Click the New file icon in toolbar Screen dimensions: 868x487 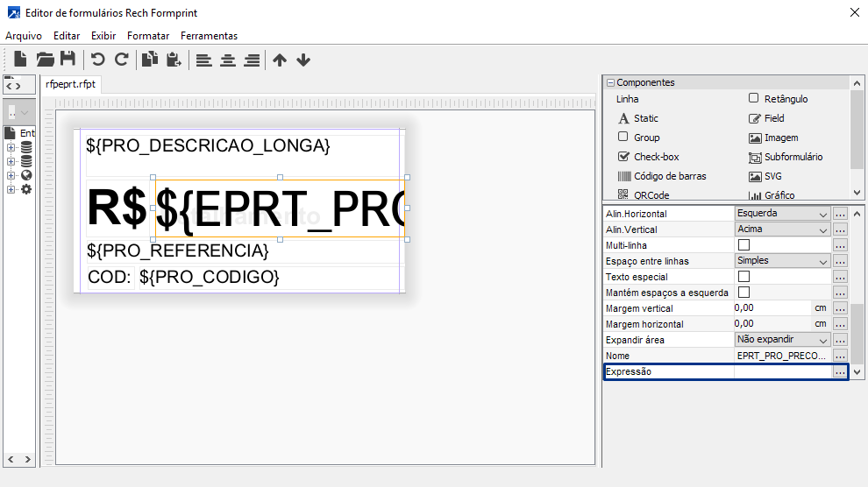20,60
